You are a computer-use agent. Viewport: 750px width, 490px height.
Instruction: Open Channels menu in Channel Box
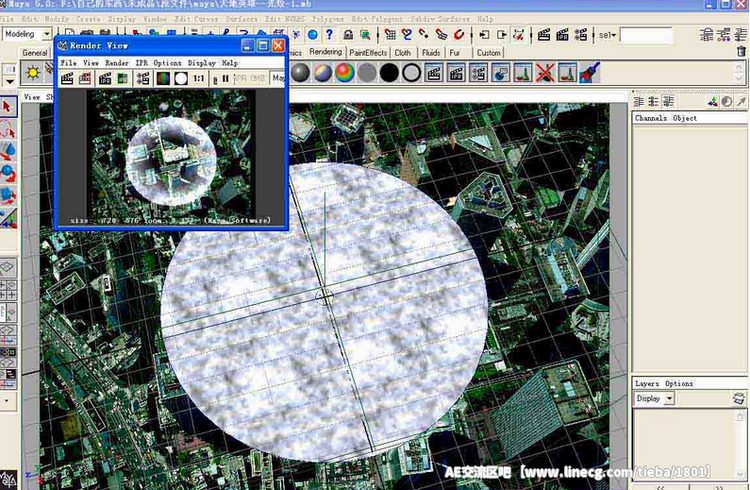pos(650,118)
